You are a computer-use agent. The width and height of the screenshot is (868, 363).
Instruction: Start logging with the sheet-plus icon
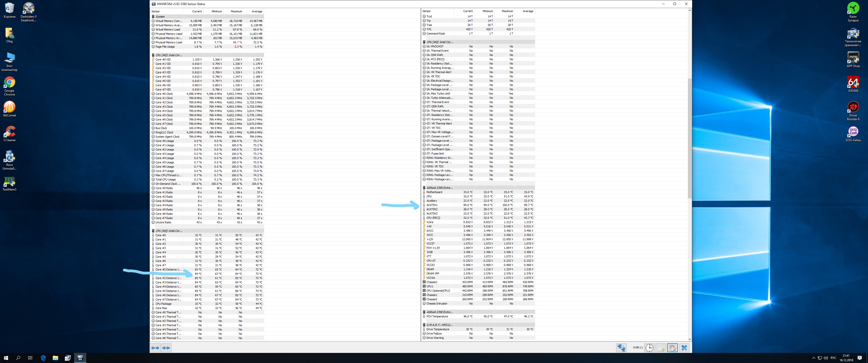(x=661, y=348)
